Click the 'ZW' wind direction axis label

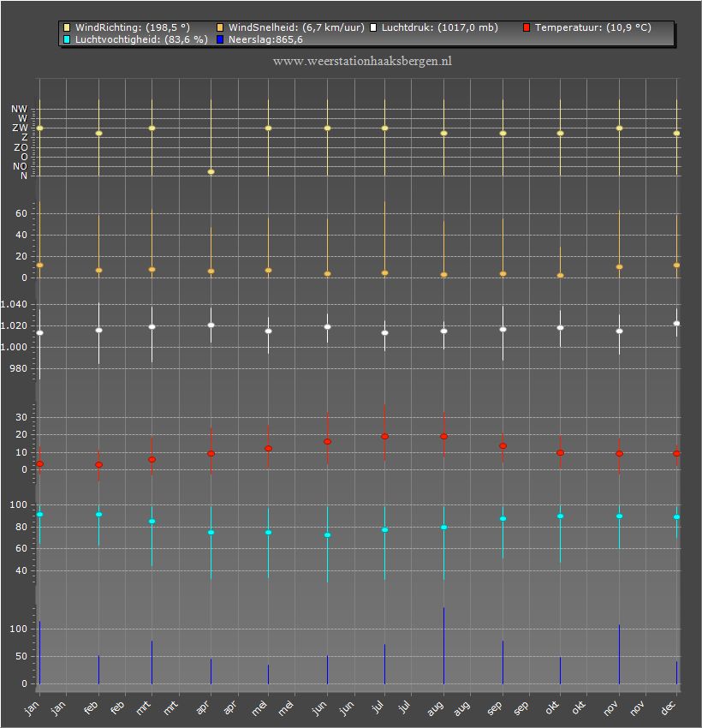click(x=20, y=128)
